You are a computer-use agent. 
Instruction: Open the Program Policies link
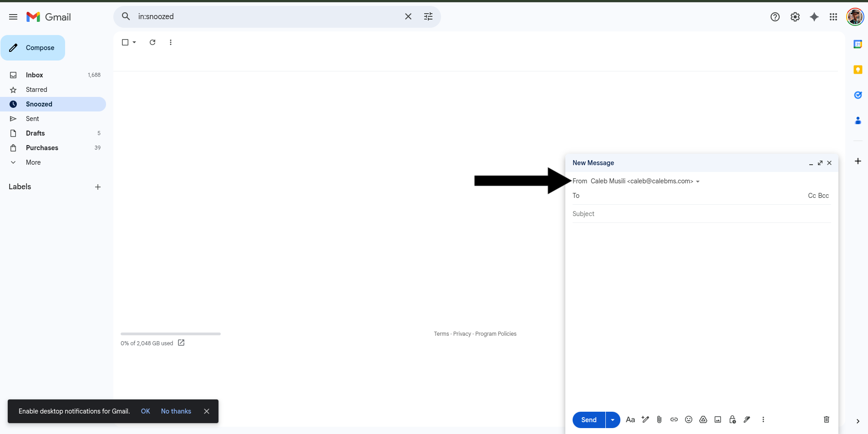496,334
